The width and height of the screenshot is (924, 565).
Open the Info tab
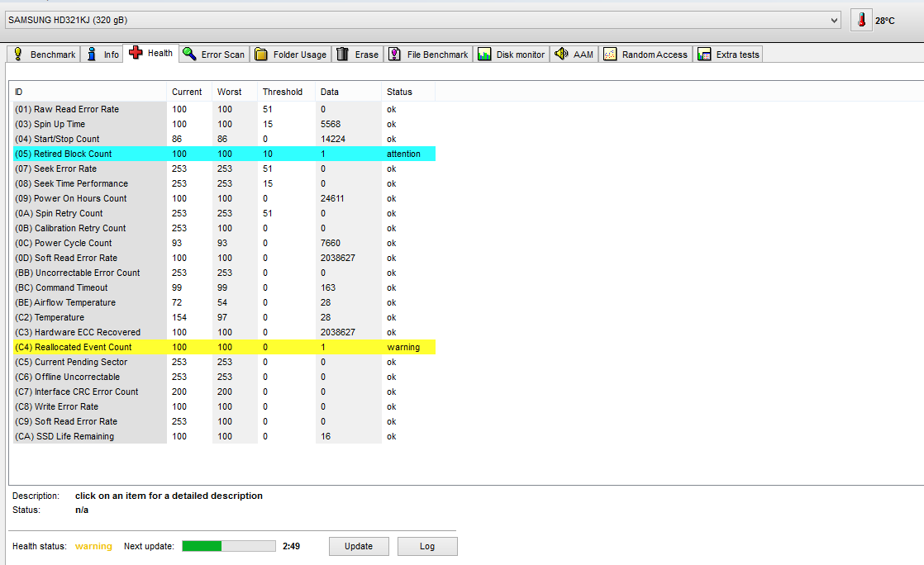102,55
